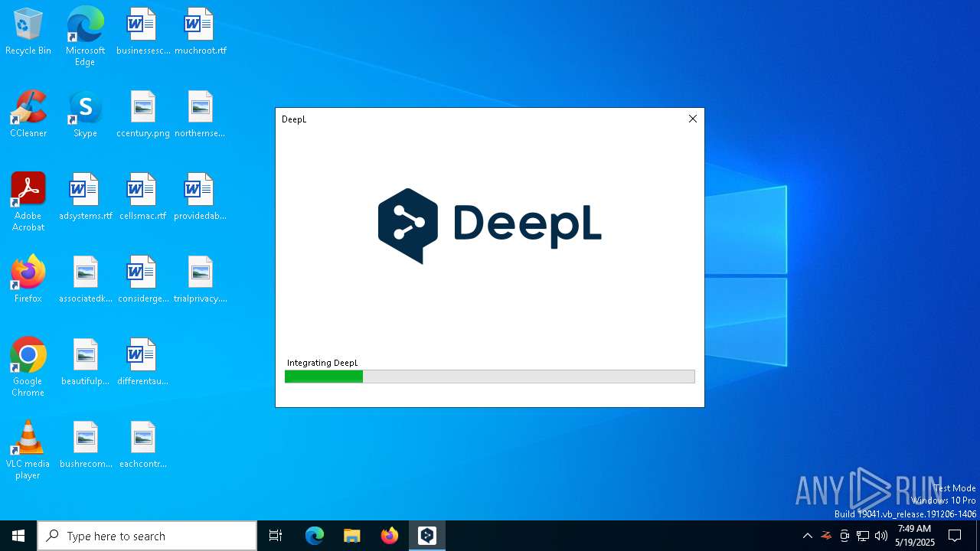Image resolution: width=980 pixels, height=551 pixels.
Task: Select the cellsmac.rtf document
Action: click(x=143, y=197)
